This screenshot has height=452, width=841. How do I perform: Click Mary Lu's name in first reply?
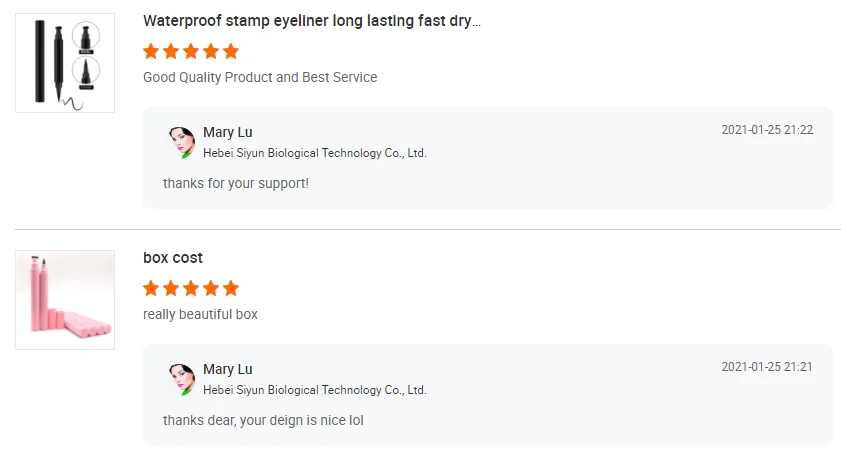pos(227,133)
